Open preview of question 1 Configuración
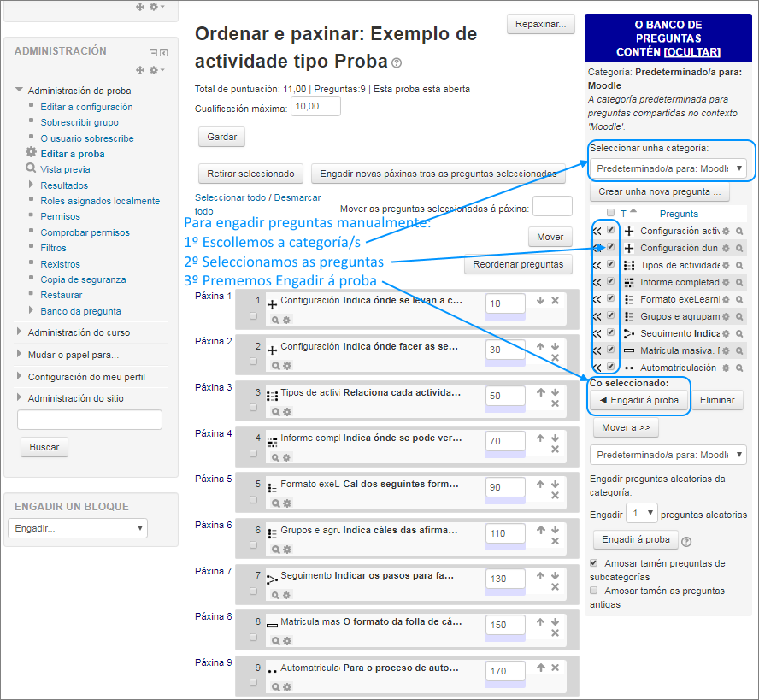 point(275,319)
